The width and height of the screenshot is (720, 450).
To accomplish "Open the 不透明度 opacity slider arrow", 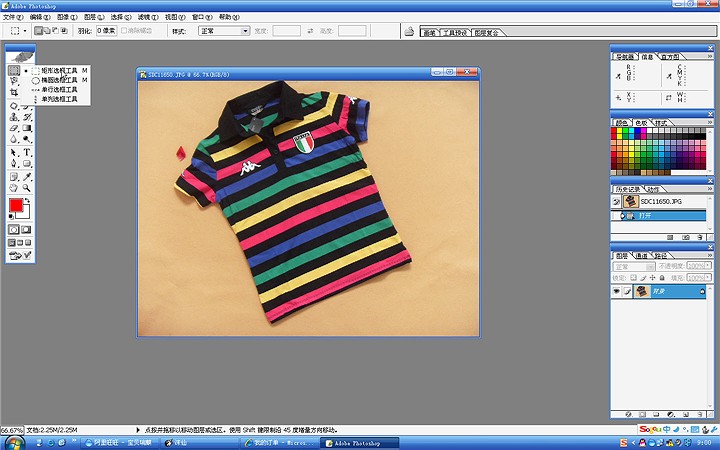I will [708, 265].
